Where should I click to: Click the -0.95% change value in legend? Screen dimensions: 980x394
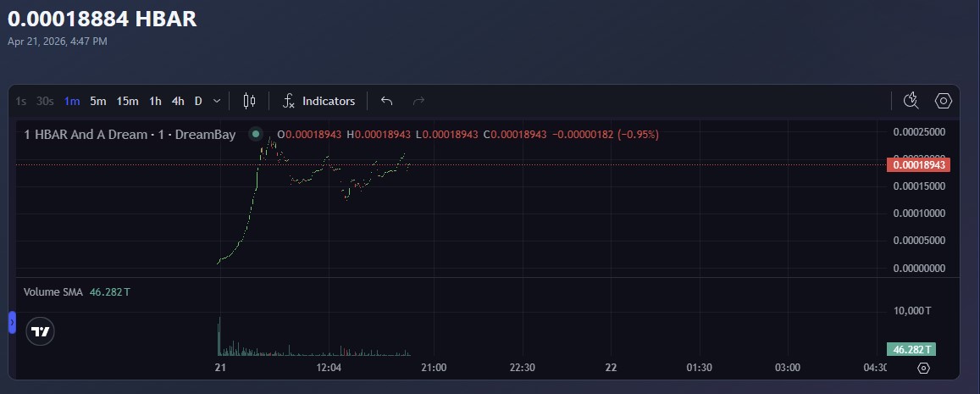(x=638, y=135)
